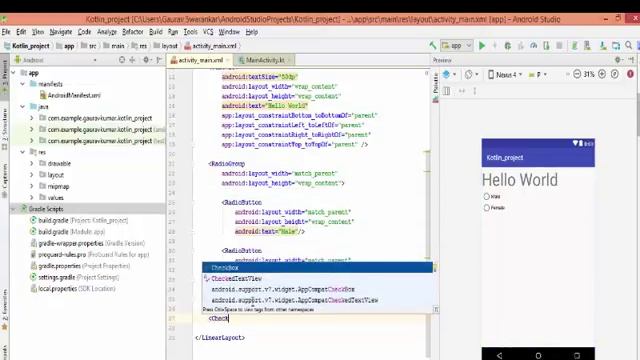The width and height of the screenshot is (640, 360).
Task: Open the app run configuration dropdown
Action: coord(457,46)
